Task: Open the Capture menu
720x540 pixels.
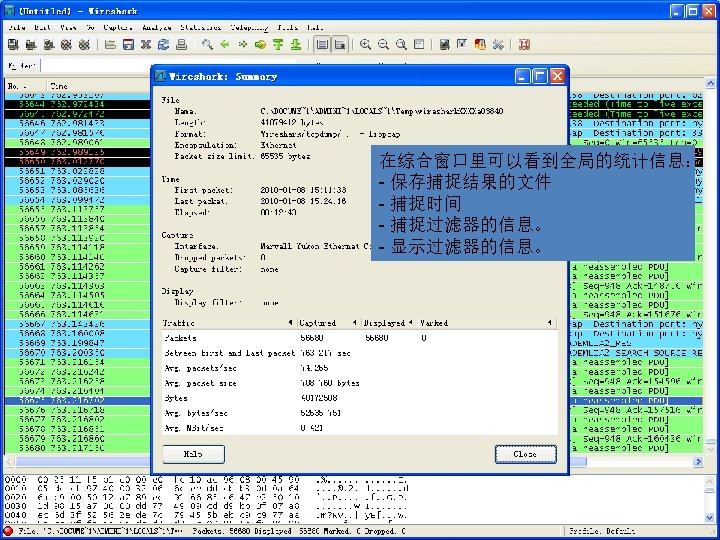Action: (x=118, y=27)
